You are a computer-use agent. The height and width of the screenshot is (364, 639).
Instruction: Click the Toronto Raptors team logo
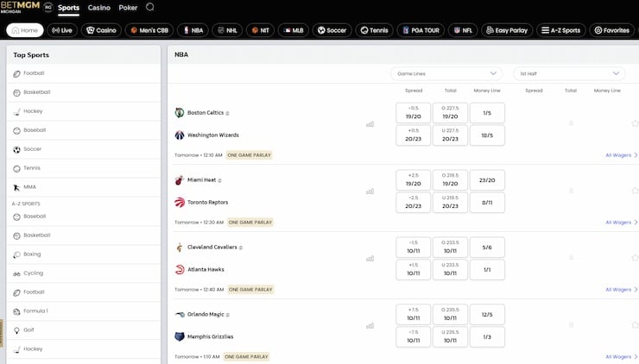180,202
